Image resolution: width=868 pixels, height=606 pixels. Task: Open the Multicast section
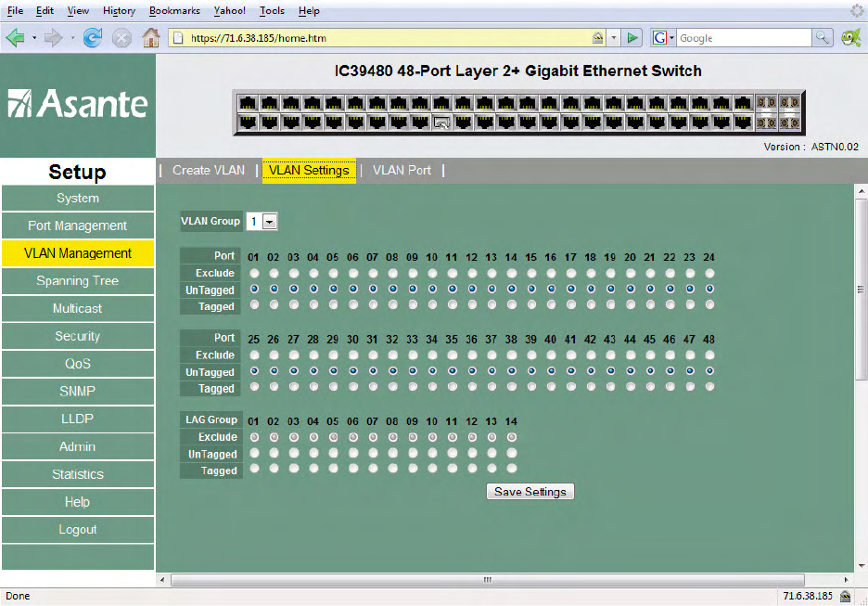click(x=78, y=308)
